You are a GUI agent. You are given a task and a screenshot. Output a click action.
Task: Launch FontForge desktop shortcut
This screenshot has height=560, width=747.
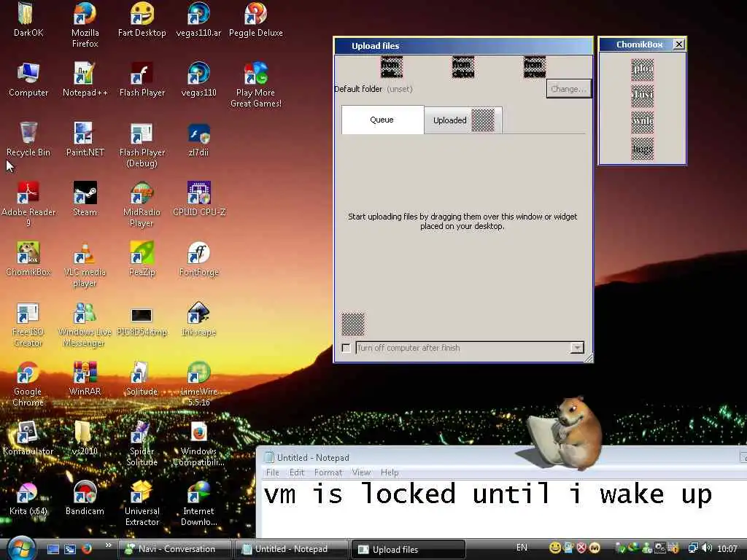tap(198, 259)
